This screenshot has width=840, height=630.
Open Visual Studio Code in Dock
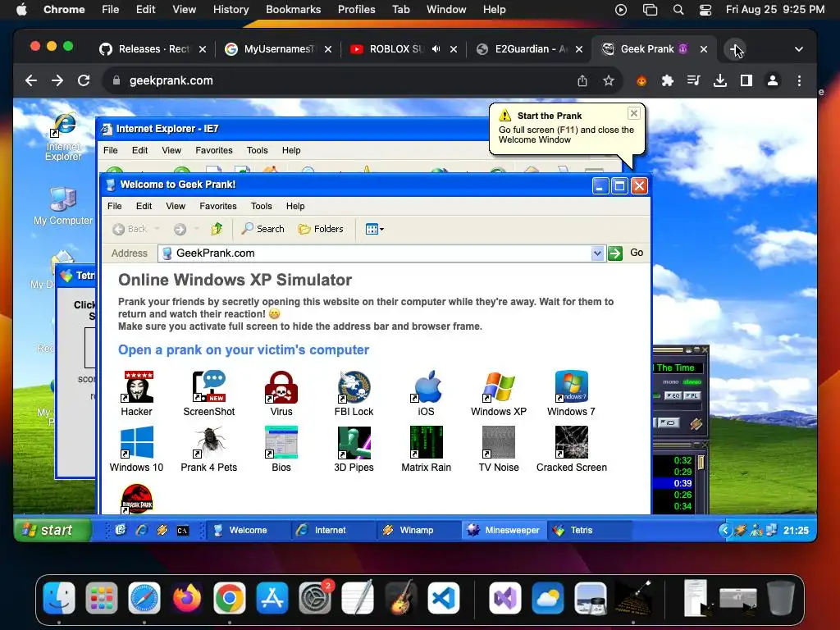[x=444, y=598]
